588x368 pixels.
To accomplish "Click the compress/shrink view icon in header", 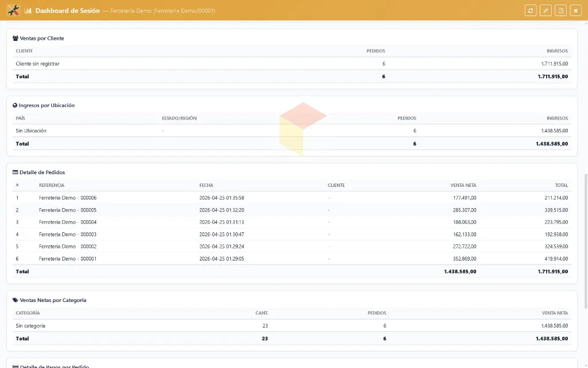I will coord(546,10).
